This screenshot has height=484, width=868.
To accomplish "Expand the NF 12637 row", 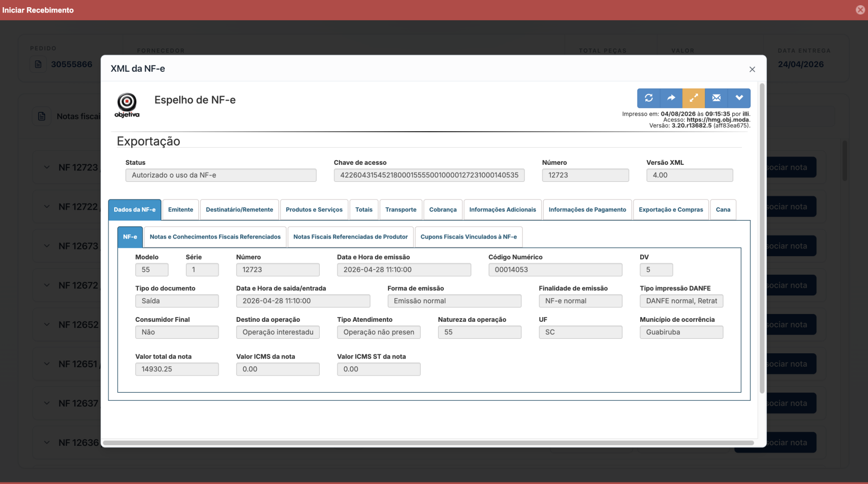I will (x=47, y=403).
